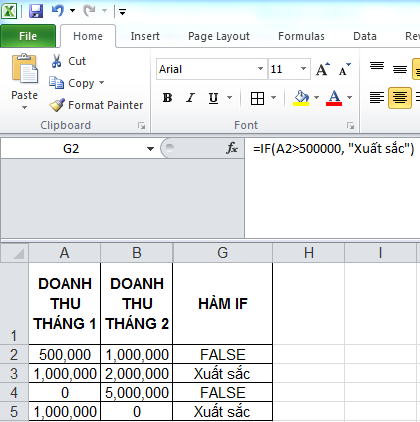The width and height of the screenshot is (420, 422).
Task: Toggle Italic formatting
Action: [190, 98]
